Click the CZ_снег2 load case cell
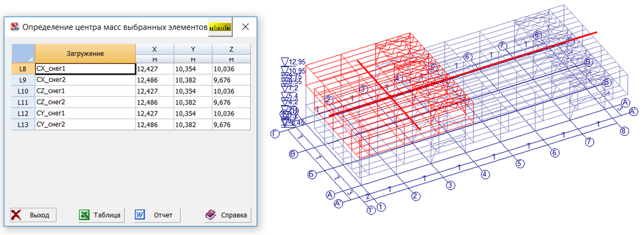The height and width of the screenshot is (235, 644). click(85, 102)
